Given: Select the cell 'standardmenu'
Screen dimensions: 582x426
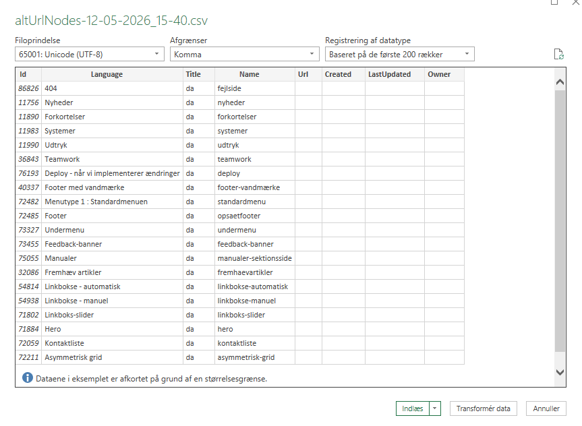Looking at the screenshot, I should 255,201.
